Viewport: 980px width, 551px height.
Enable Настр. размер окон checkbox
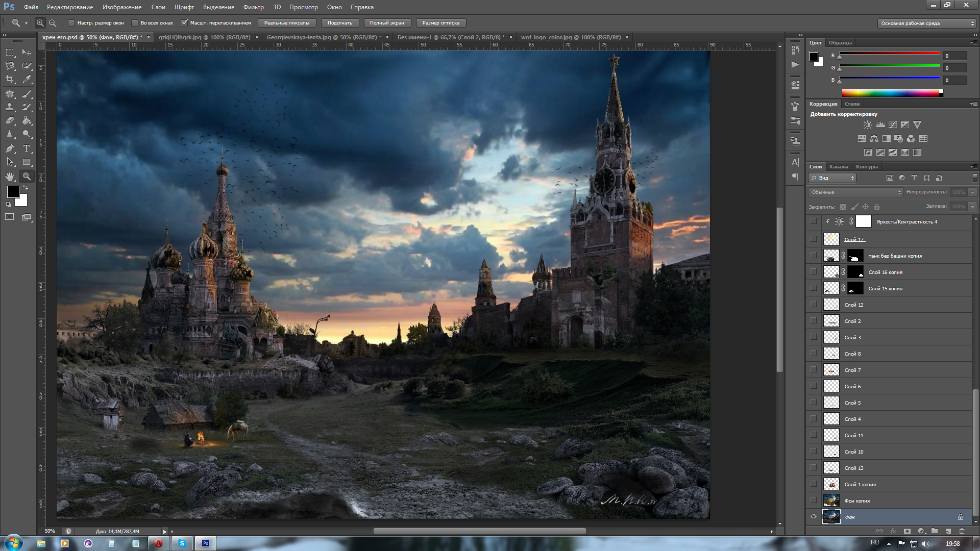click(71, 23)
